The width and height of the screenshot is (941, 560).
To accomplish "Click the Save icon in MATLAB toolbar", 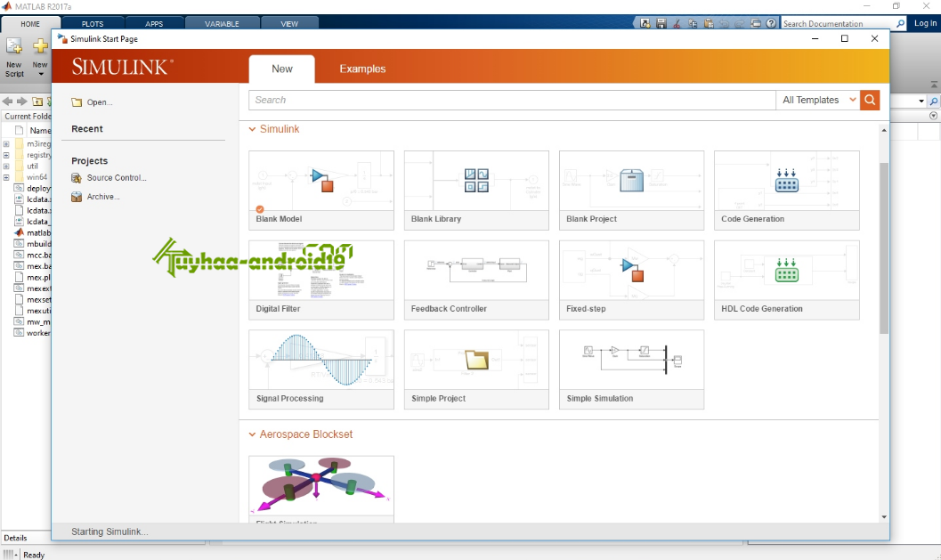I will pos(661,23).
